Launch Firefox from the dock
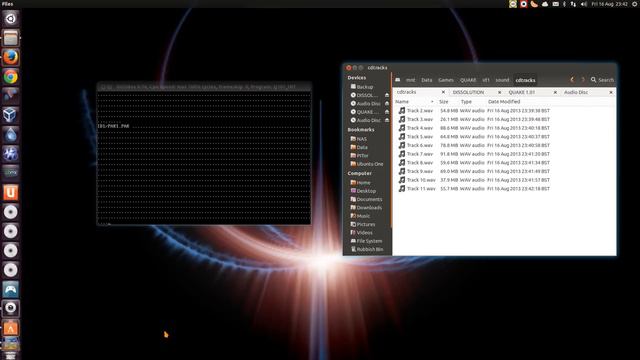The image size is (640, 360). tap(11, 57)
